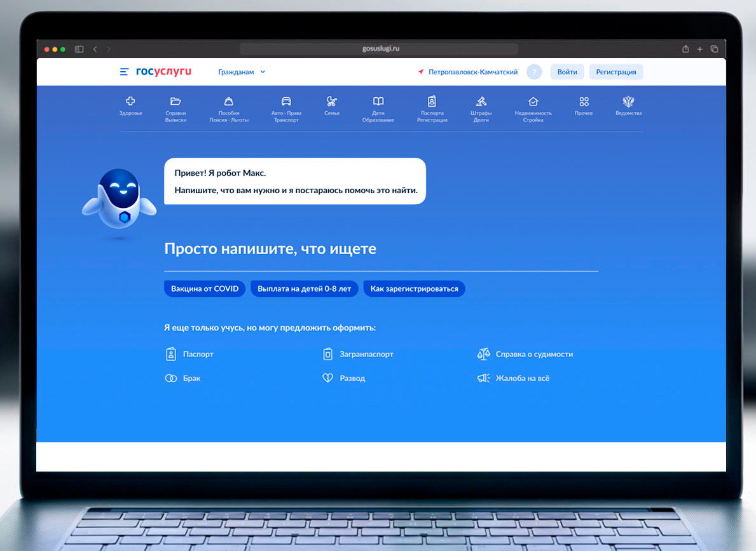This screenshot has width=756, height=551.
Task: Click the Войти button
Action: (567, 72)
